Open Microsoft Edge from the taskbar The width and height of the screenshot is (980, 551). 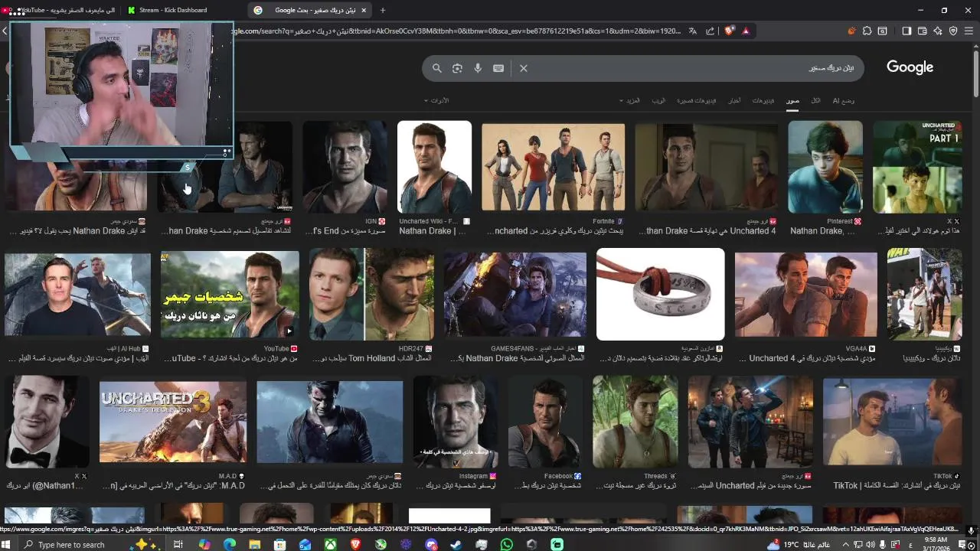[229, 544]
